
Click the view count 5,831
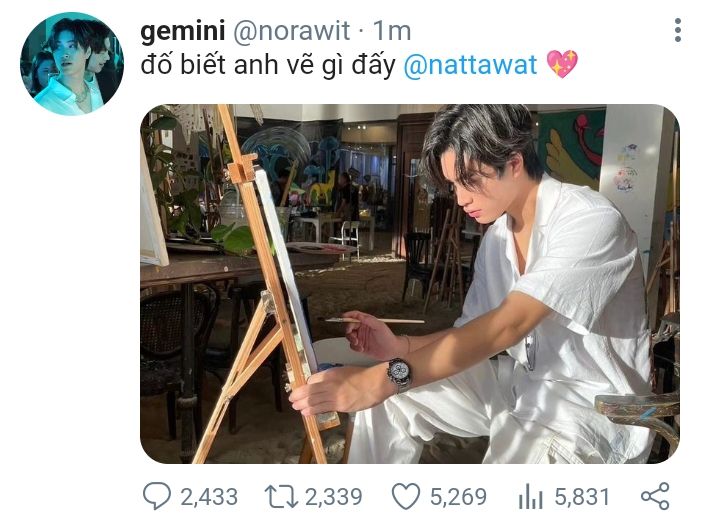point(580,496)
